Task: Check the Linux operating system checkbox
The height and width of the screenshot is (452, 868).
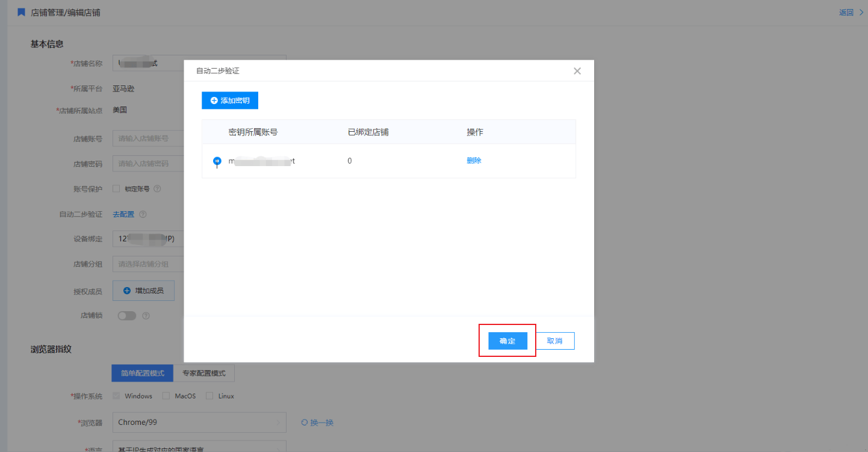Action: click(209, 396)
